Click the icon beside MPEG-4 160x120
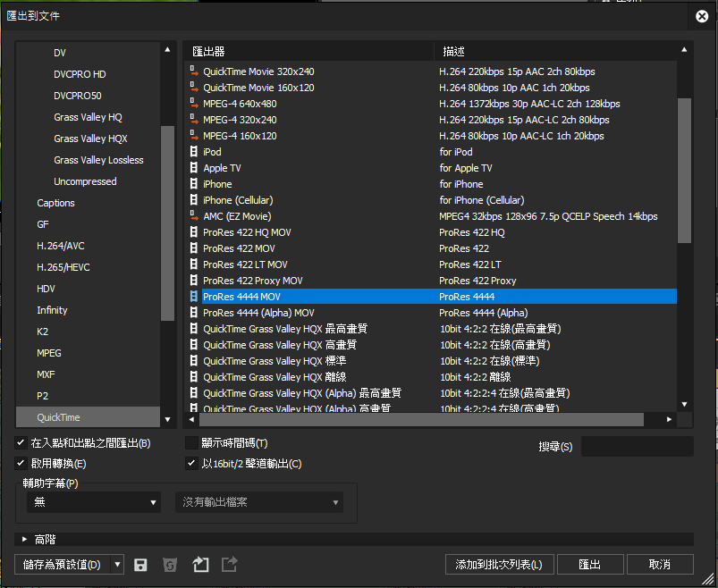Viewport: 718px width, 588px height. point(194,136)
